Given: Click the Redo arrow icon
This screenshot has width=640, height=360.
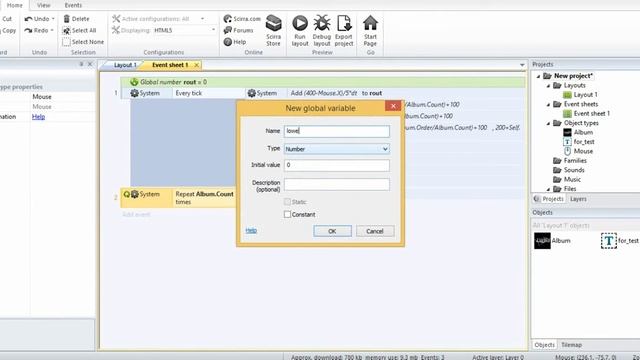Looking at the screenshot, I should pyautogui.click(x=28, y=30).
